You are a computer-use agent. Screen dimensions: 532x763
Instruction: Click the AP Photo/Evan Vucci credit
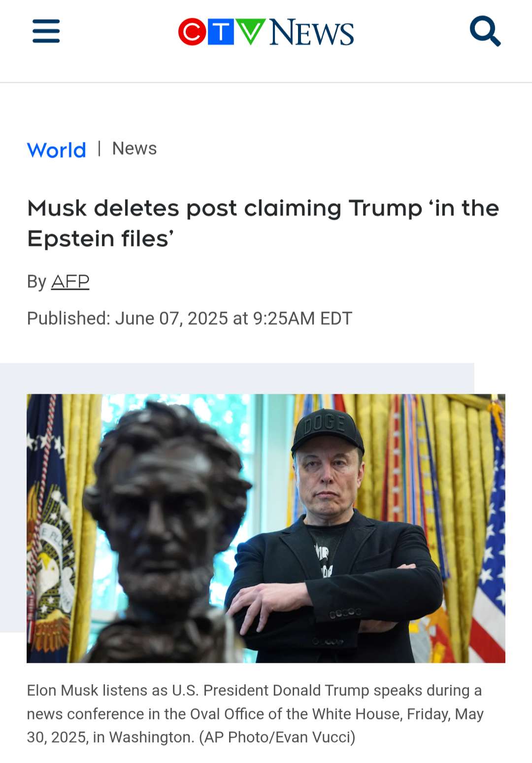pyautogui.click(x=277, y=737)
